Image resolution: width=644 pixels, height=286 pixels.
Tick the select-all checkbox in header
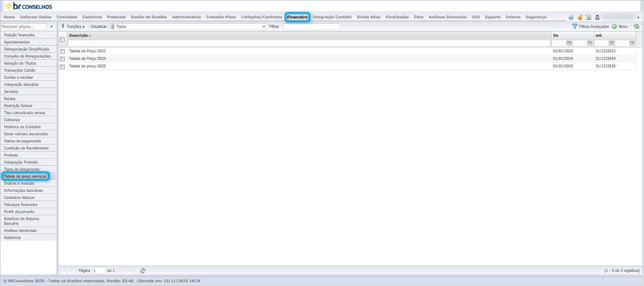[62, 39]
